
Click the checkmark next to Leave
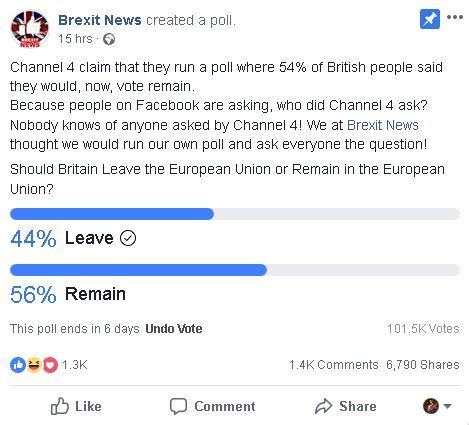point(128,238)
